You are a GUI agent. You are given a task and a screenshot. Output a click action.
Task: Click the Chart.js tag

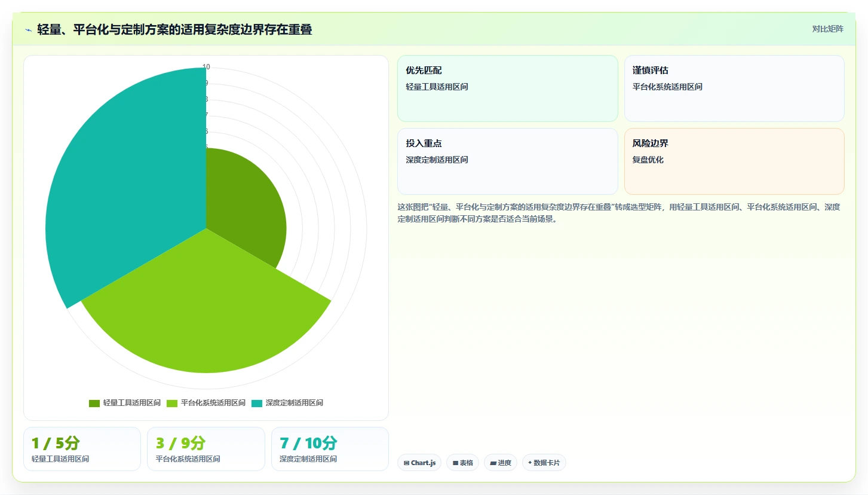419,463
